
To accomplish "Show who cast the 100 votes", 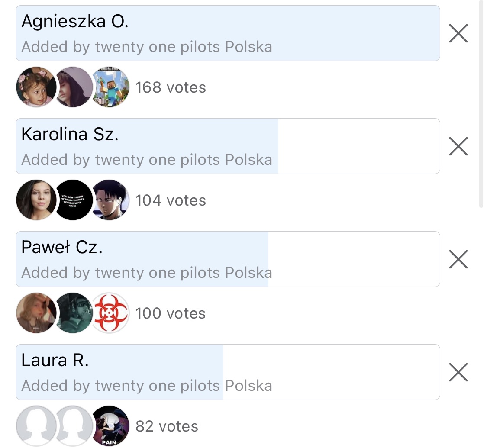I will [x=171, y=313].
